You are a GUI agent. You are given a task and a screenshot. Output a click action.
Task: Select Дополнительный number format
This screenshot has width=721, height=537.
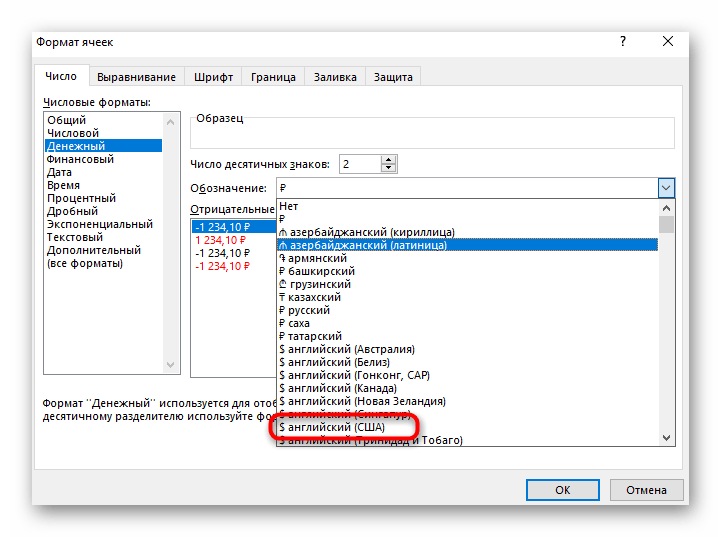click(103, 250)
